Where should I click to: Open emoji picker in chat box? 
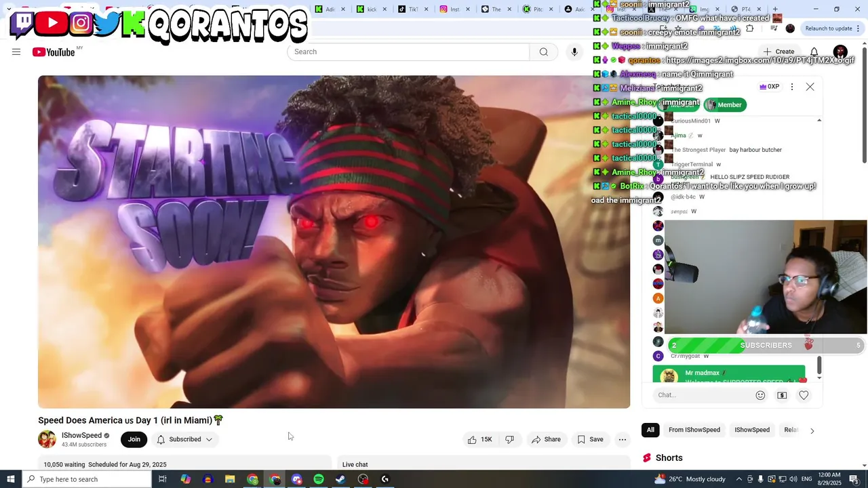(760, 395)
